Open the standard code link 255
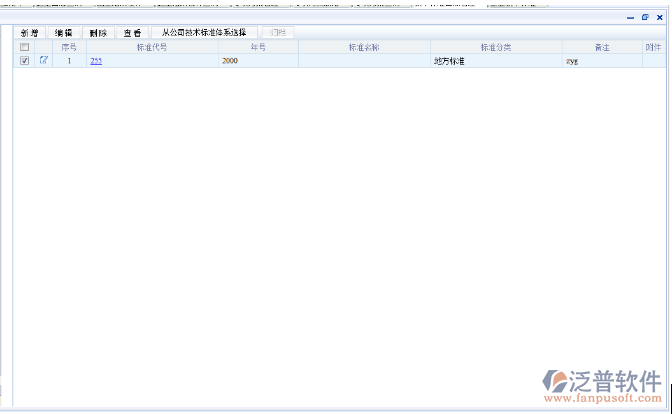672x414 pixels. (x=96, y=61)
